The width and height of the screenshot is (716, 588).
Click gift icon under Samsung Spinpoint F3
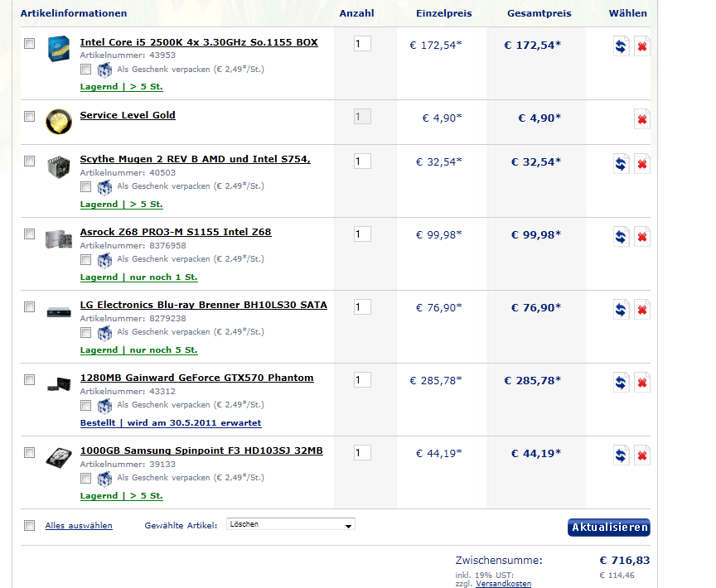(x=104, y=478)
